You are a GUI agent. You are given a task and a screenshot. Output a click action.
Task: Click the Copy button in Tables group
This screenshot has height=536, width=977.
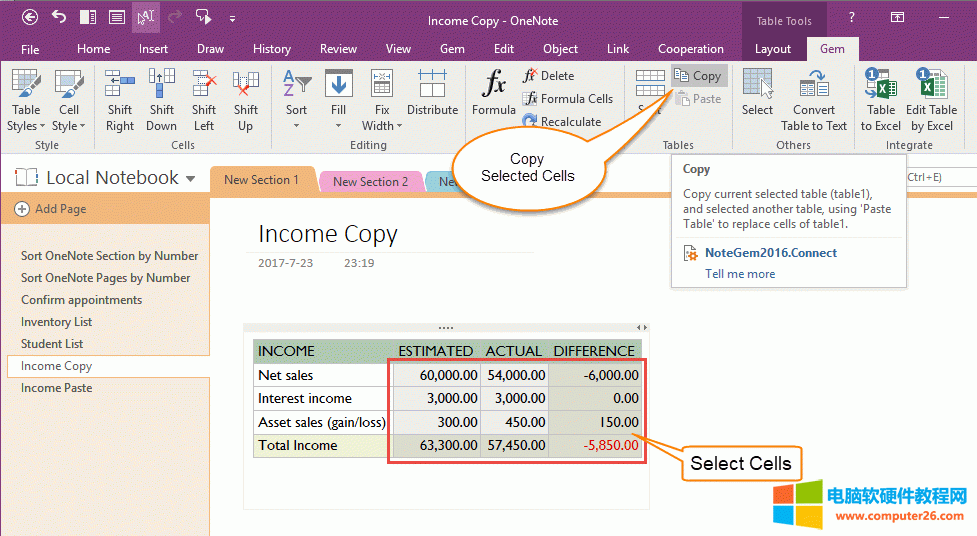698,76
